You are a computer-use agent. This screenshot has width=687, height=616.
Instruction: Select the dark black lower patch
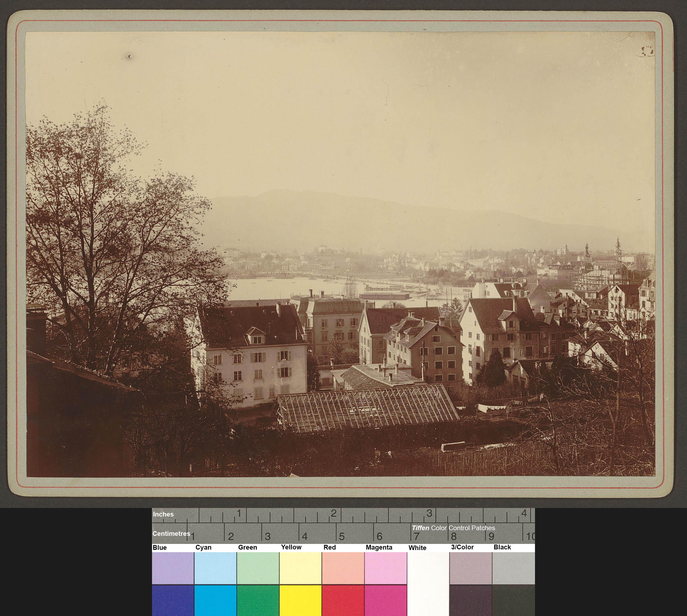[x=514, y=600]
